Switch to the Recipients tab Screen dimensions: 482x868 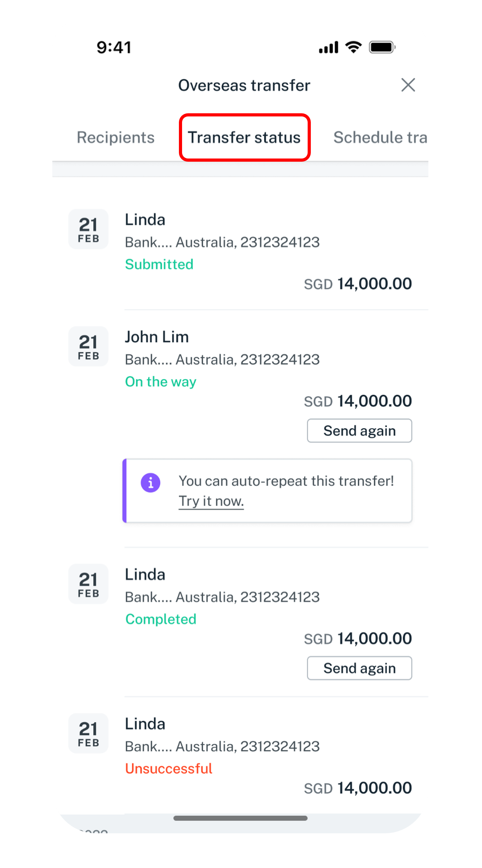[116, 137]
